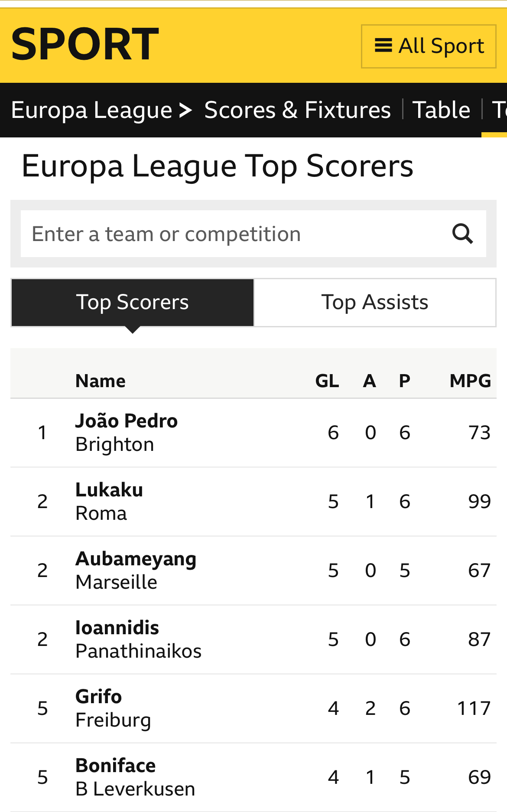Click João Pedro player row
The height and width of the screenshot is (812, 507).
(x=253, y=433)
